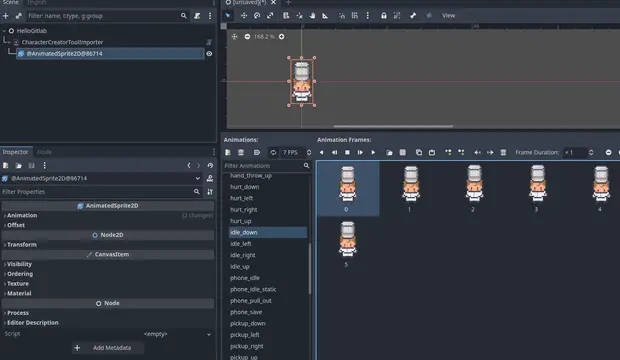This screenshot has height=360, width=620.
Task: Move the selected frame right
Action: [490, 152]
